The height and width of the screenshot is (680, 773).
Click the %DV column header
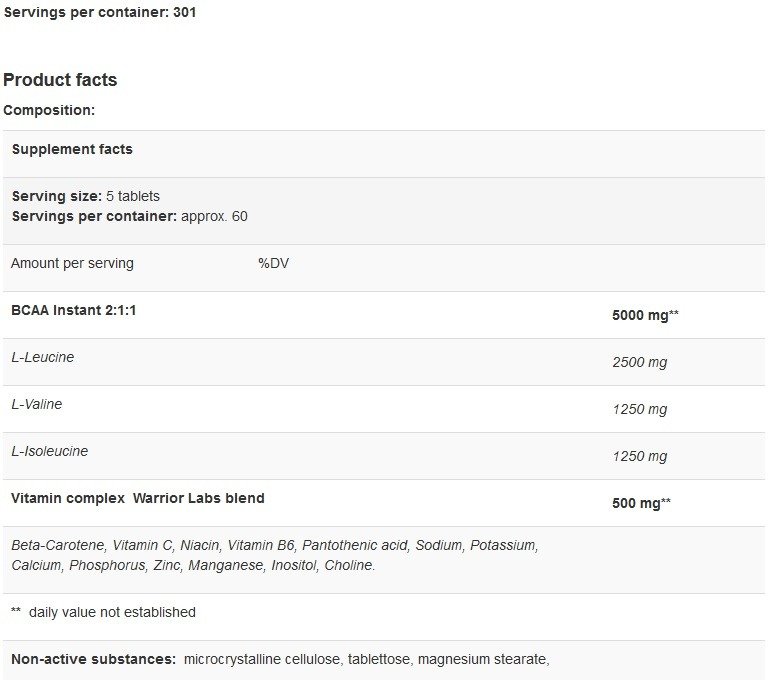274,263
